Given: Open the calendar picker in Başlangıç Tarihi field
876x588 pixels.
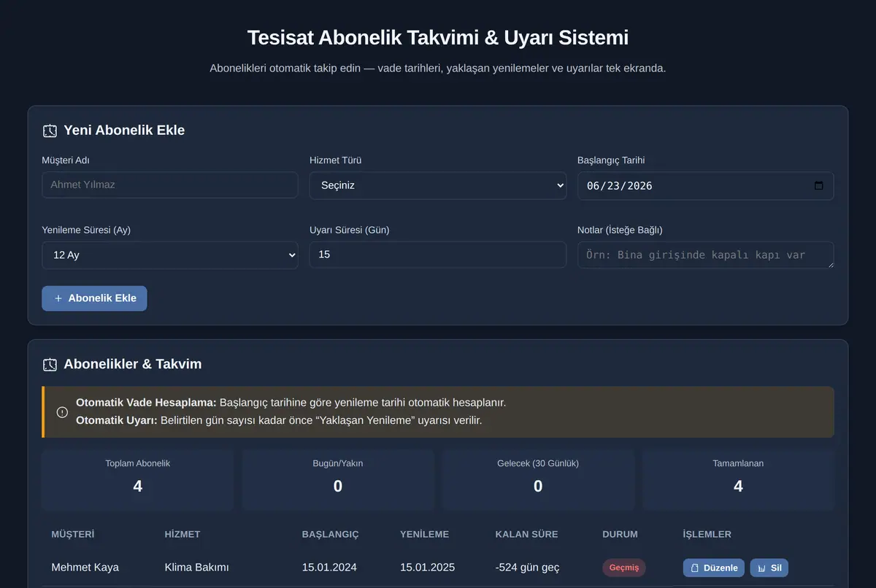Looking at the screenshot, I should click(x=818, y=185).
